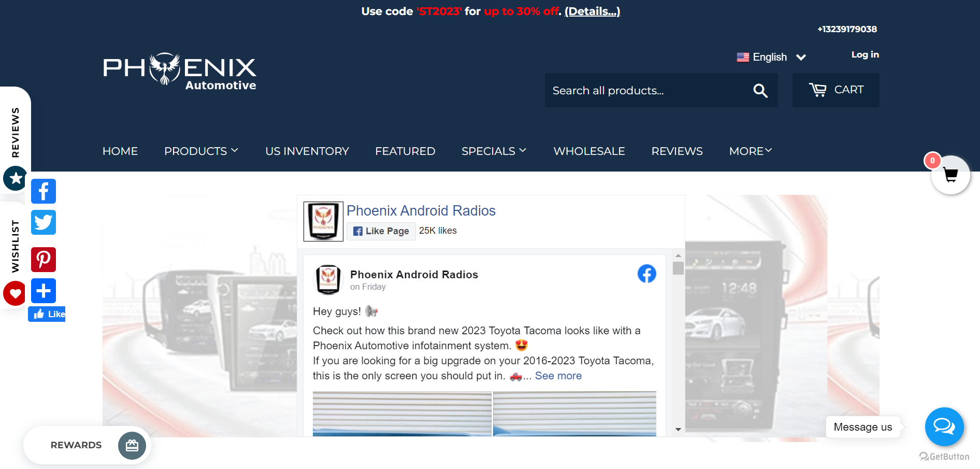Image resolution: width=980 pixels, height=469 pixels.
Task: Click the Message us label
Action: [863, 427]
